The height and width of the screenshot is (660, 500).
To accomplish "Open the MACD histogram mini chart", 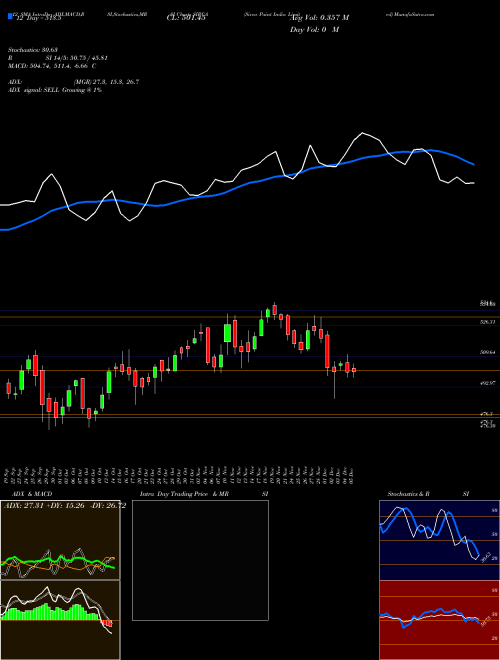I will pyautogui.click(x=60, y=620).
